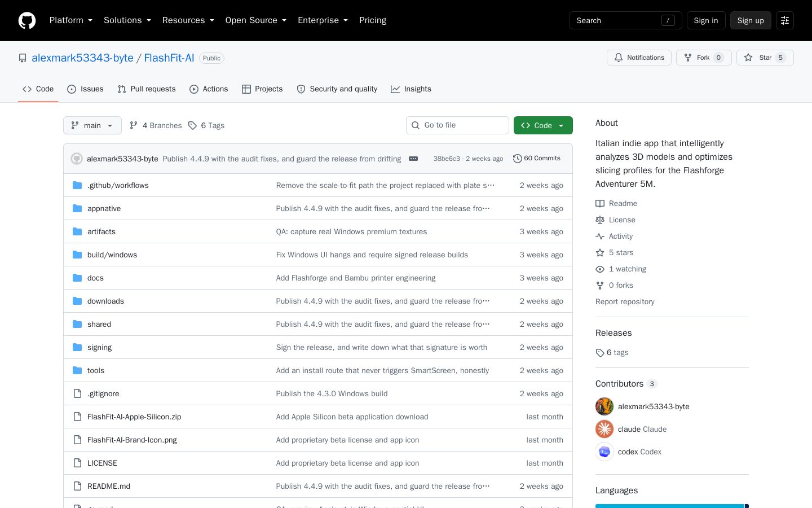Viewport: 812px width, 508px height.
Task: Click the eye icon beside 1 watching
Action: (x=600, y=269)
